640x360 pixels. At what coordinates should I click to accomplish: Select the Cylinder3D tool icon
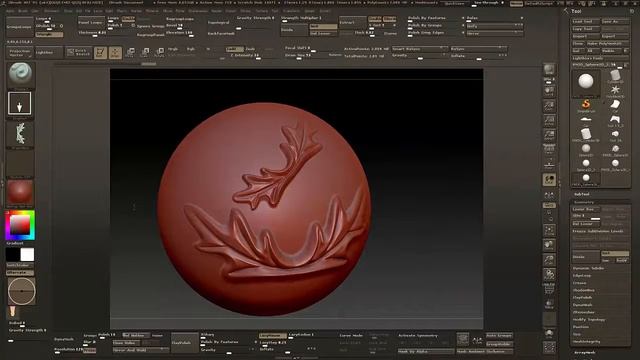(x=615, y=76)
